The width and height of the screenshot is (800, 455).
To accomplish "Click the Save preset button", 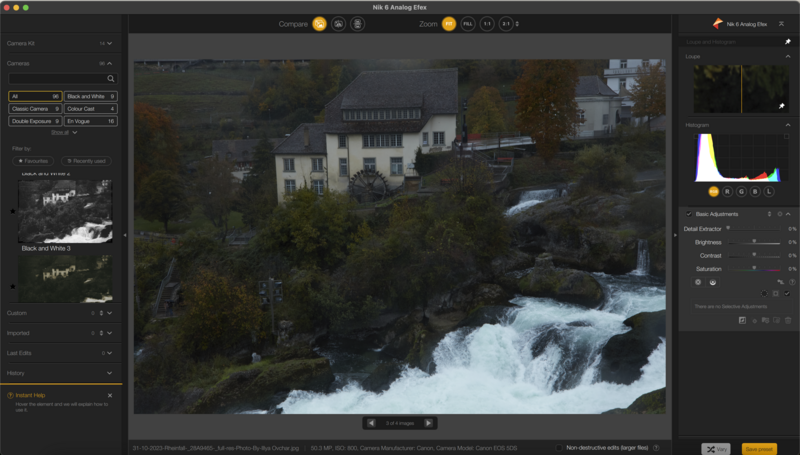I will (759, 449).
